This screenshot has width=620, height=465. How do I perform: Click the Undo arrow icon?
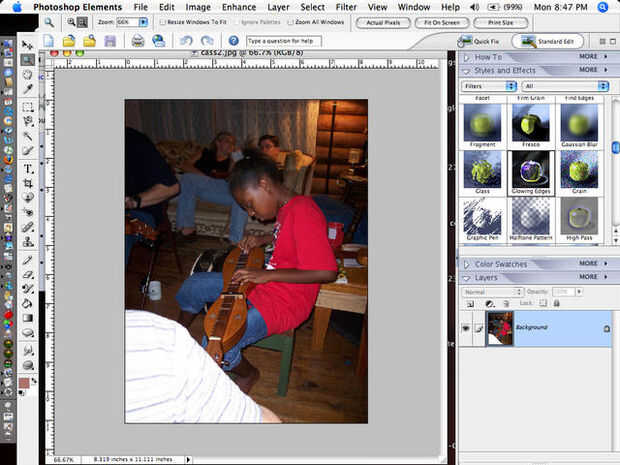(x=186, y=41)
